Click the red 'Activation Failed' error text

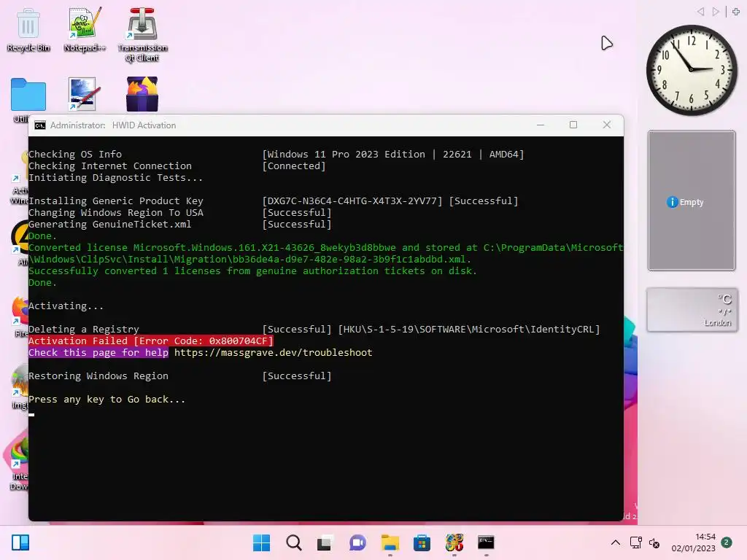pyautogui.click(x=150, y=341)
